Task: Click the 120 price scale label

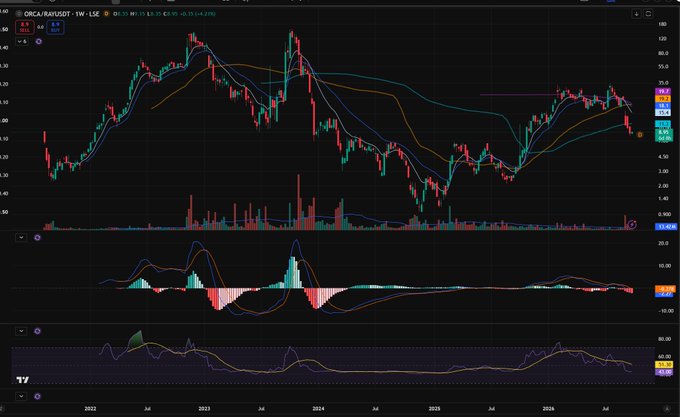Action: point(662,39)
